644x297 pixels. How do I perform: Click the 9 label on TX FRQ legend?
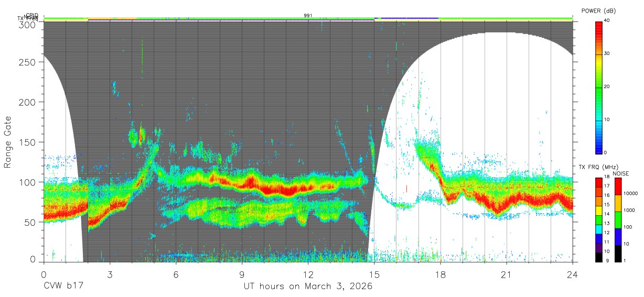click(608, 260)
